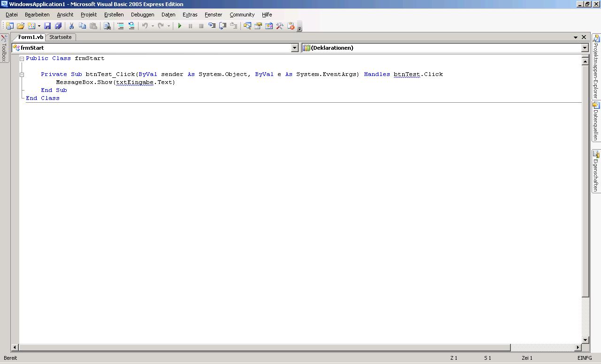Click the underlined btnTest identifier after Handles
The image size is (601, 364).
point(407,75)
